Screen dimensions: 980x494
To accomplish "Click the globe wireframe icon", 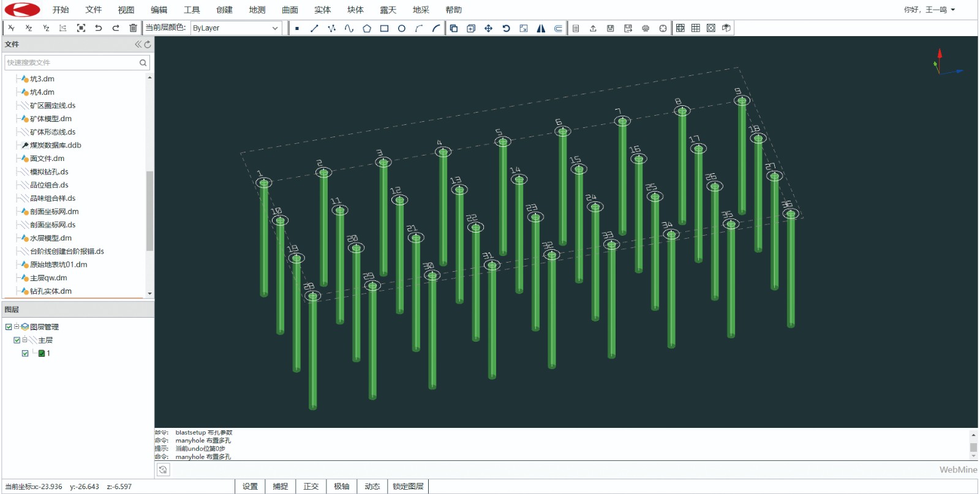I will pos(680,28).
